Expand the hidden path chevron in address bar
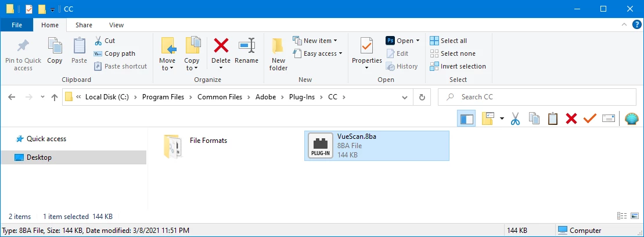Viewport: 644px width, 237px height. tap(78, 98)
